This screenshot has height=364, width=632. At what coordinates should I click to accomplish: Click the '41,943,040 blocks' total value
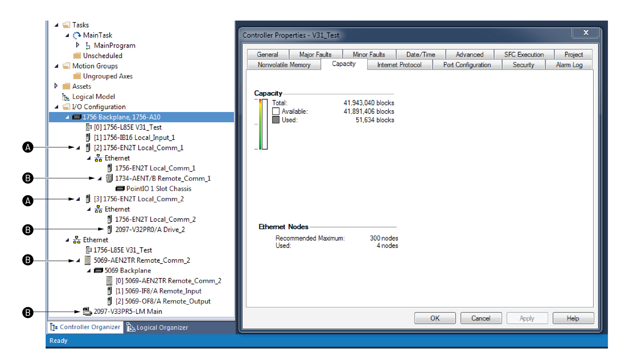click(x=369, y=103)
